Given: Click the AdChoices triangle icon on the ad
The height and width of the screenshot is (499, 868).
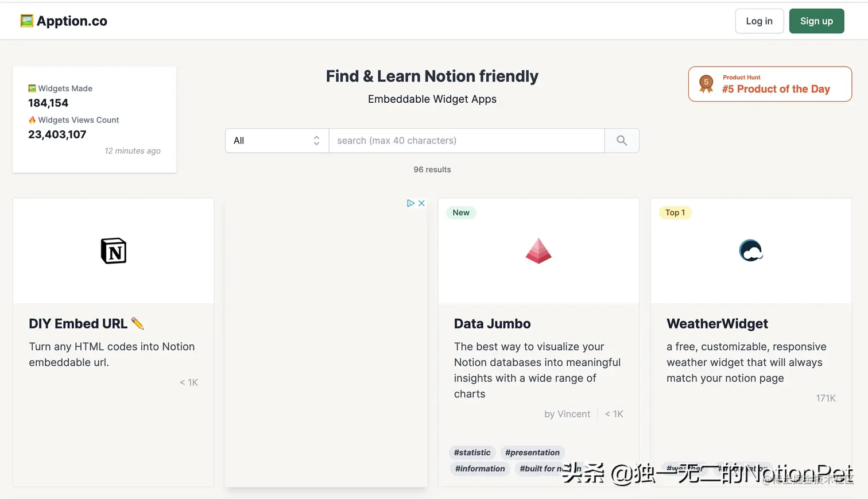Looking at the screenshot, I should (x=410, y=203).
